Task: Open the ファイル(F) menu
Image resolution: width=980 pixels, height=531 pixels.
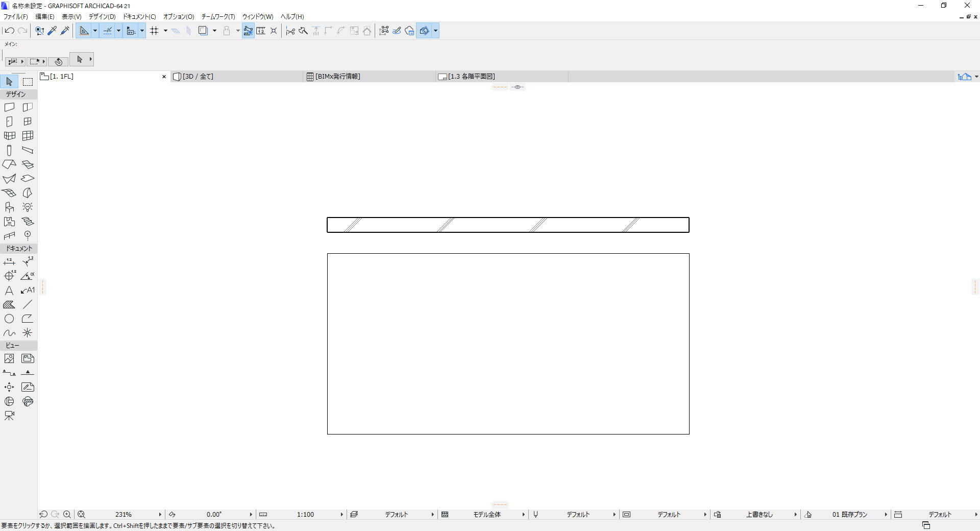Action: click(x=16, y=17)
